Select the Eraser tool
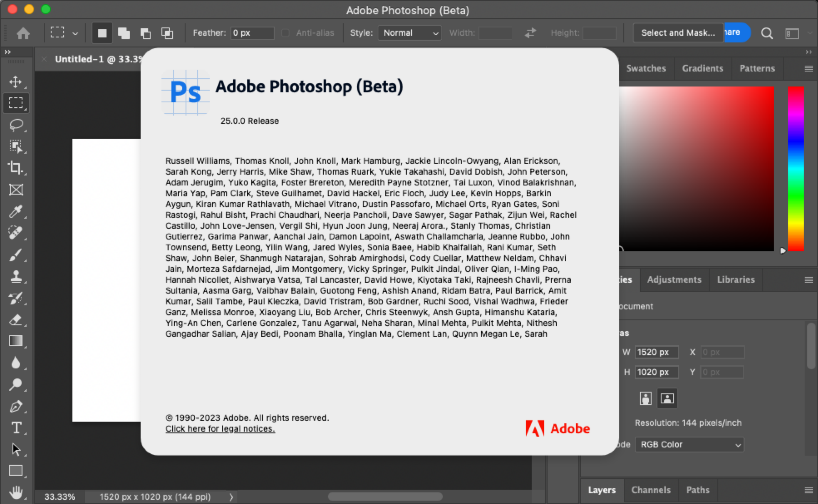The height and width of the screenshot is (504, 818). click(16, 320)
